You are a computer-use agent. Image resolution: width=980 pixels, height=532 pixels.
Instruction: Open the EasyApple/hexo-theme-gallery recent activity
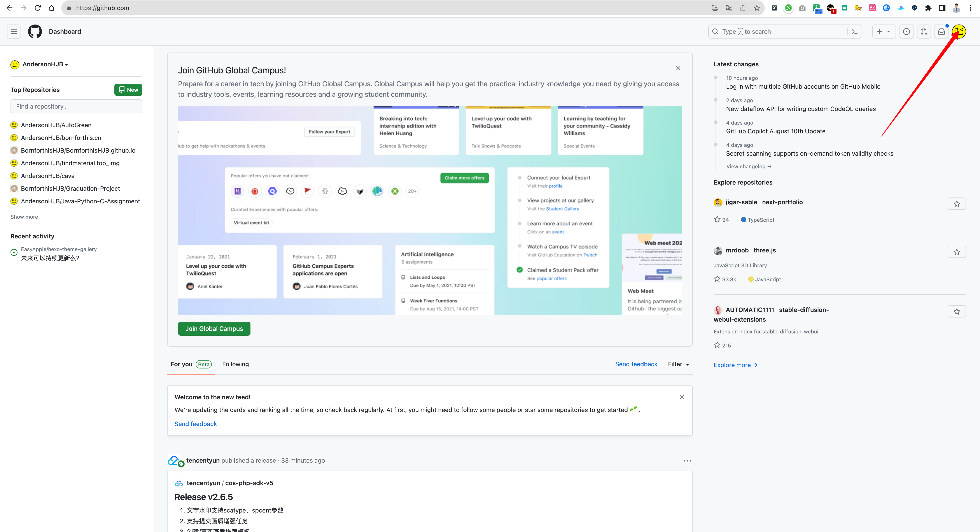[59, 249]
